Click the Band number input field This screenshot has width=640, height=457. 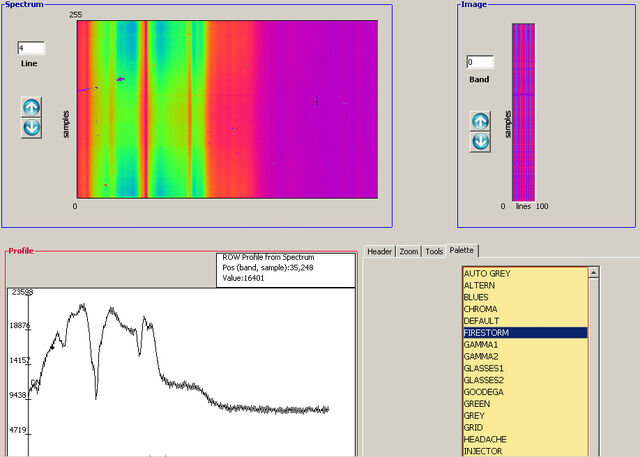coord(480,62)
